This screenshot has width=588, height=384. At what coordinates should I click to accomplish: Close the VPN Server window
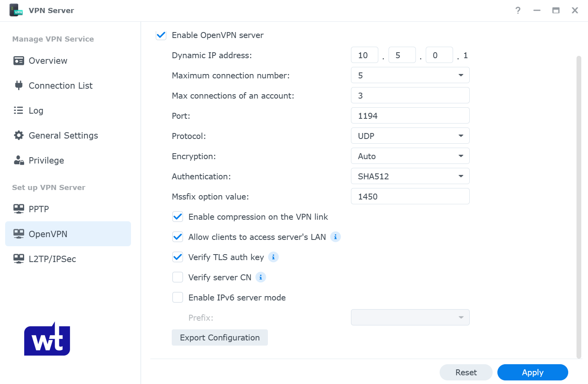[x=575, y=10]
